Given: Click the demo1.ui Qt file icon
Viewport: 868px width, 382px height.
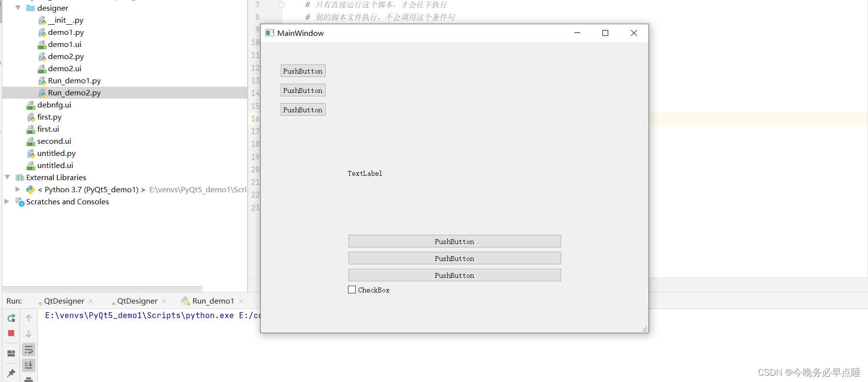Looking at the screenshot, I should 42,45.
